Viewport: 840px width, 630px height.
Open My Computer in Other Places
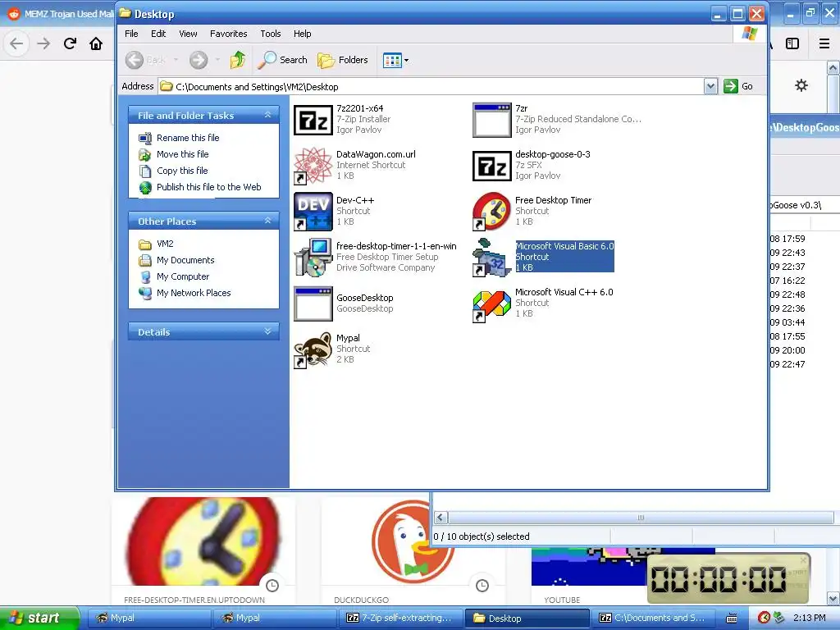[174, 277]
